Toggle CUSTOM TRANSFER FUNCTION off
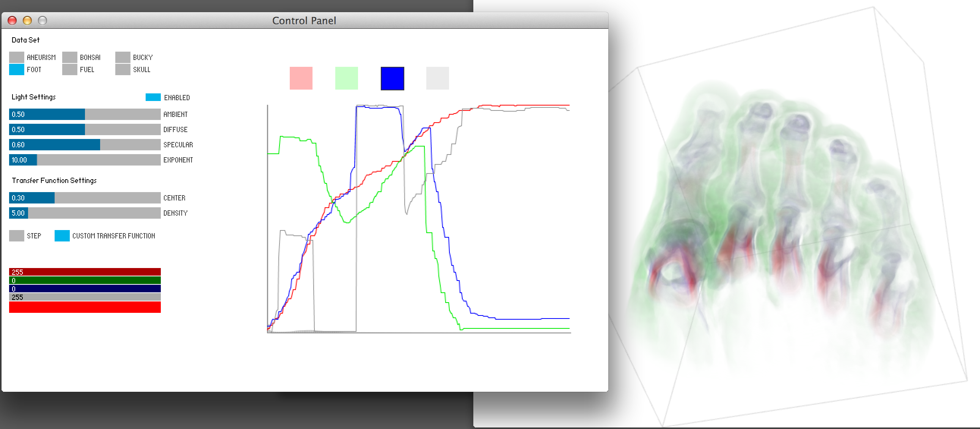 pyautogui.click(x=62, y=236)
